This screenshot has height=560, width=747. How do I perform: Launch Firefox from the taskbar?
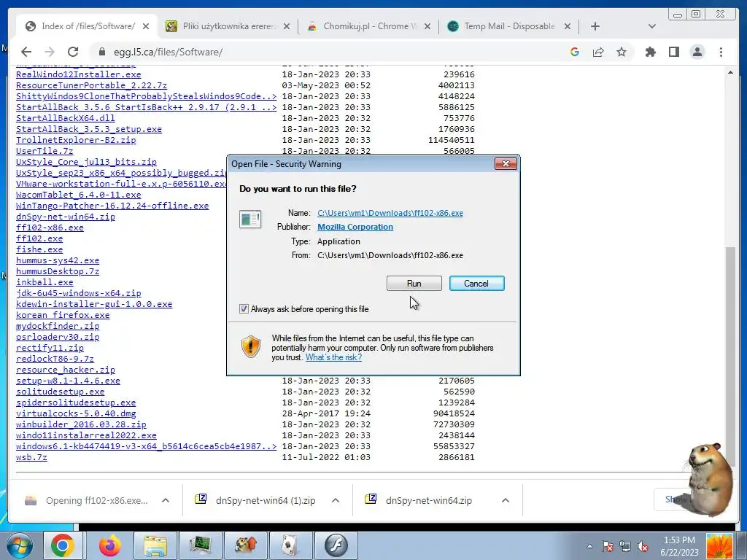(109, 545)
